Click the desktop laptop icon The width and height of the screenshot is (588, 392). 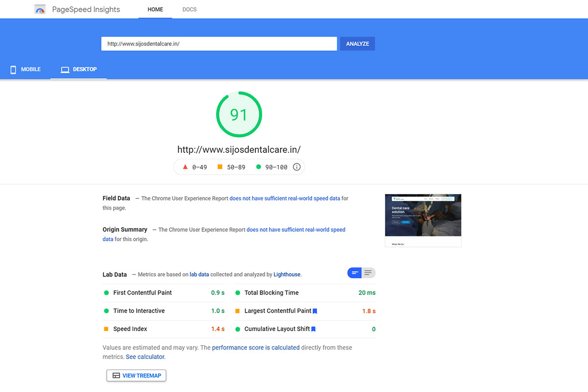pos(65,70)
